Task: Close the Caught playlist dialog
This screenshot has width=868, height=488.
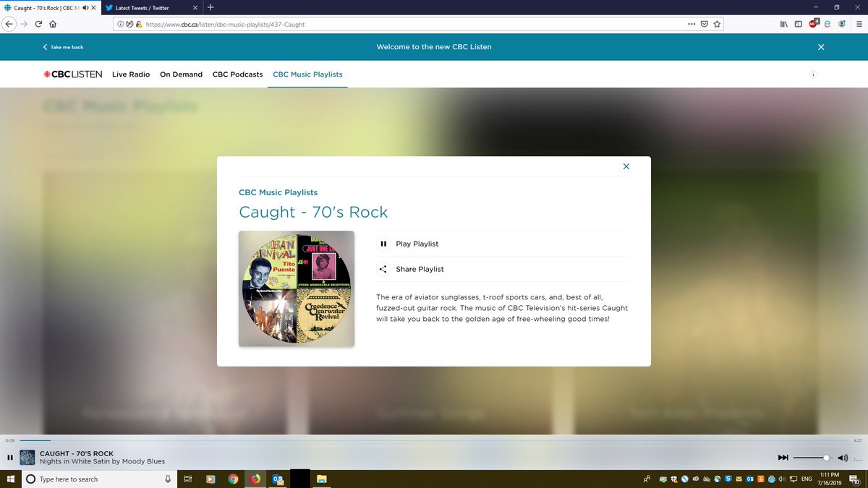Action: coord(626,166)
